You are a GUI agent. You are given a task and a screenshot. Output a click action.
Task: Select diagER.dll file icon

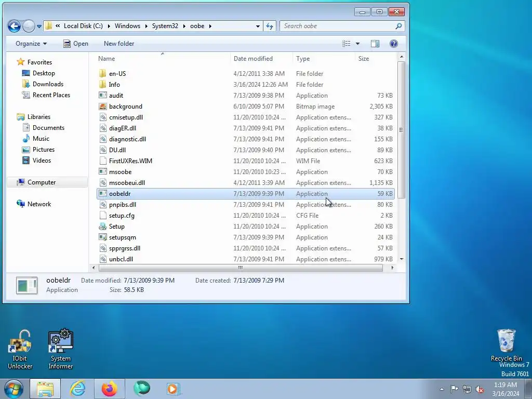[102, 128]
